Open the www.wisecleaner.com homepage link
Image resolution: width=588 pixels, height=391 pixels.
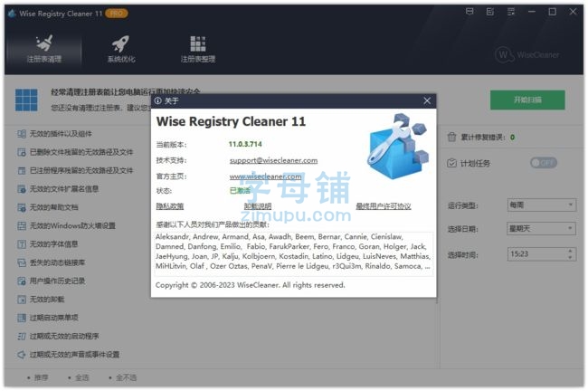pos(265,176)
